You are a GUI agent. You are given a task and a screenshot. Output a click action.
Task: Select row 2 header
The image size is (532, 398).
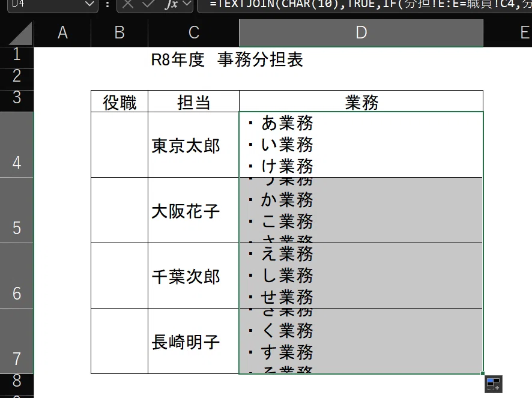pos(17,79)
